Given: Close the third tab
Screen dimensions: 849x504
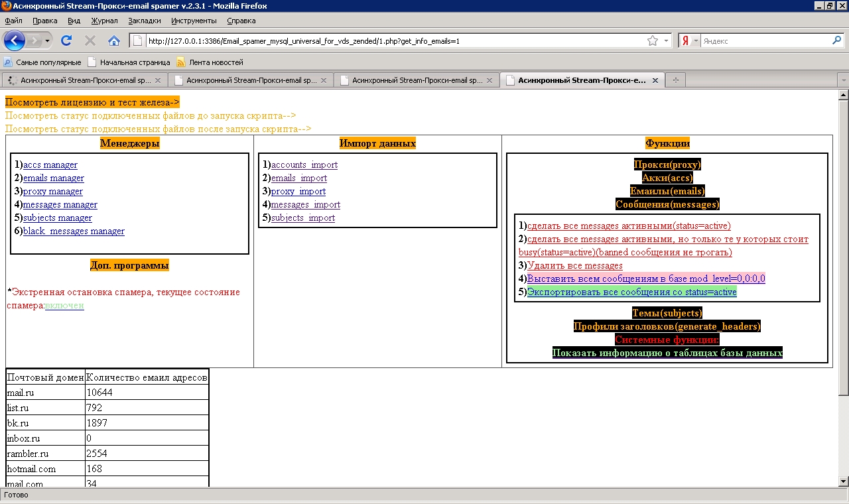Looking at the screenshot, I should (x=489, y=80).
